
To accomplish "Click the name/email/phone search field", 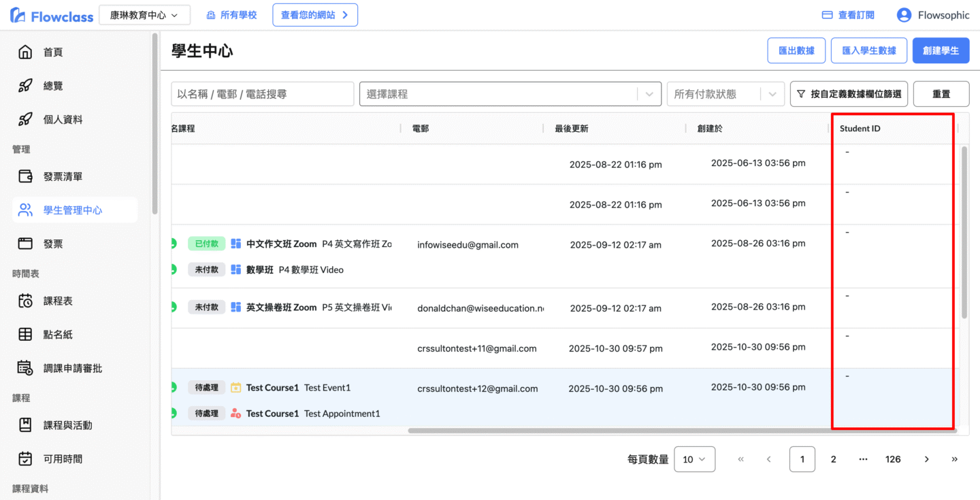I will [x=262, y=95].
